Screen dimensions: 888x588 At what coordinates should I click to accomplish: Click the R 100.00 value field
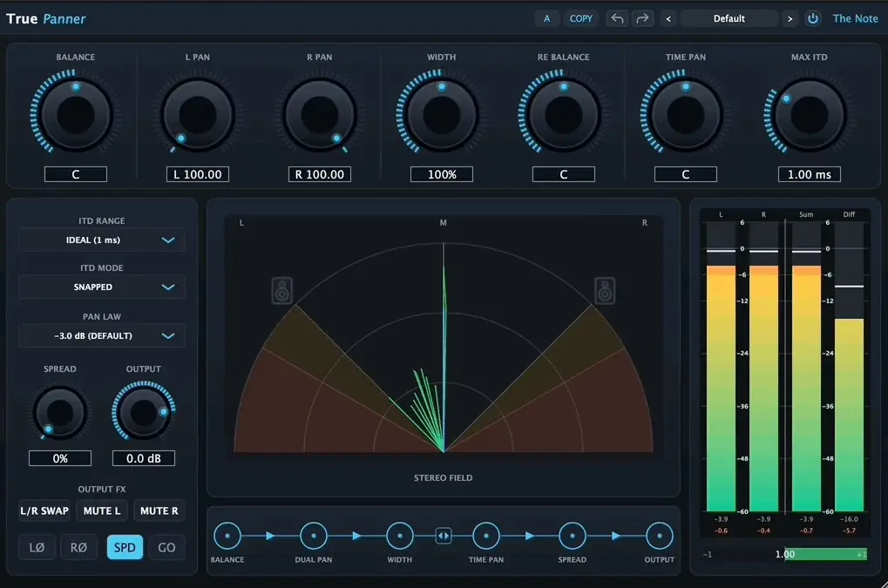point(320,174)
